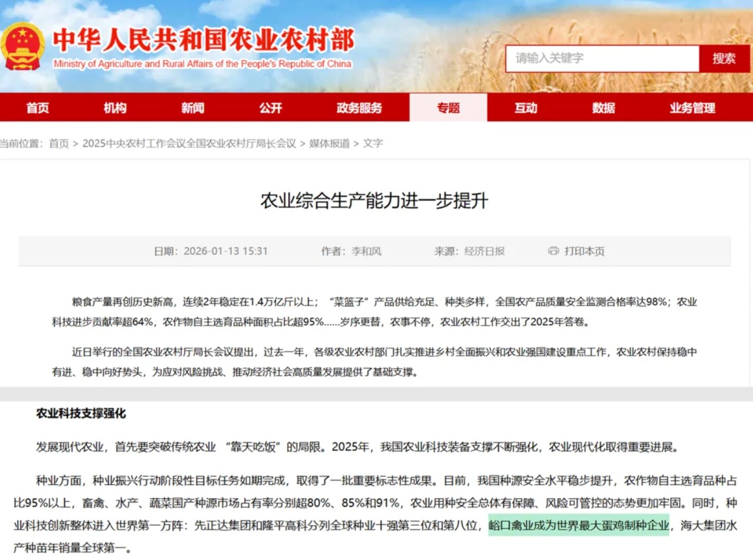This screenshot has width=753, height=560.
Task: Open the 2025中央农村工作会议 breadcrumb link
Action: (x=189, y=143)
